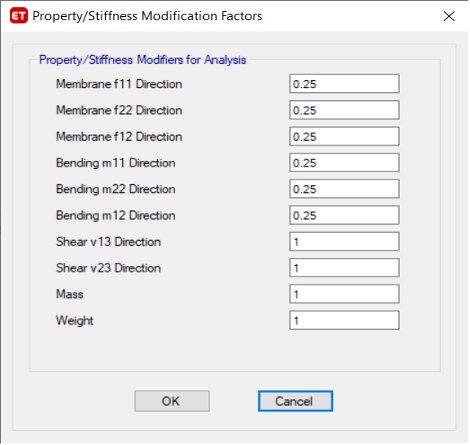470x445 pixels.
Task: Click the Bending m22 Direction label
Action: click(x=116, y=189)
